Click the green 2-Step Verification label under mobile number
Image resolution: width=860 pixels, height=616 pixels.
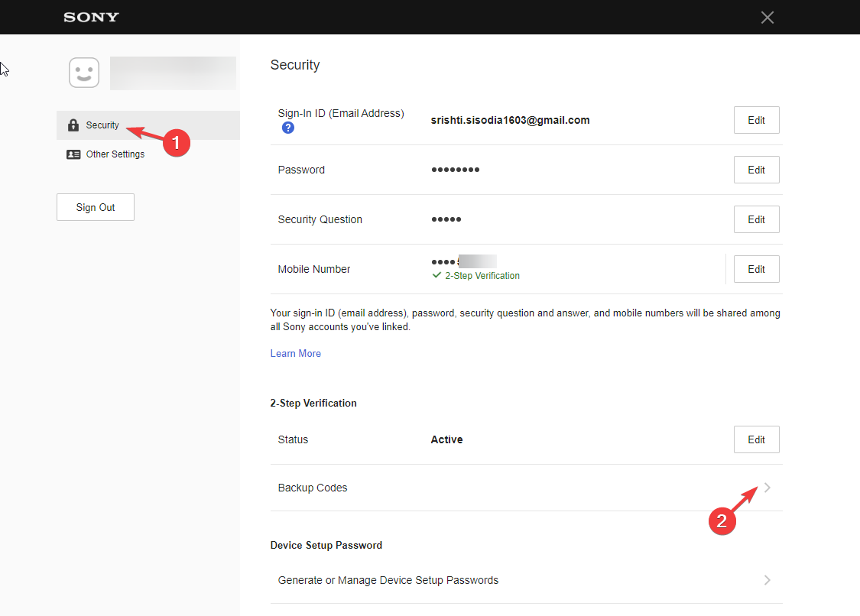tap(482, 276)
